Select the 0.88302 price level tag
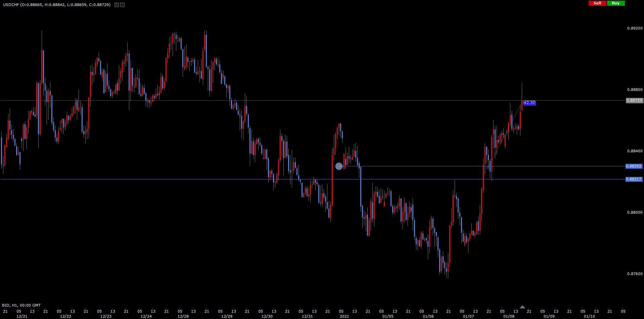644x319 pixels. 634,166
